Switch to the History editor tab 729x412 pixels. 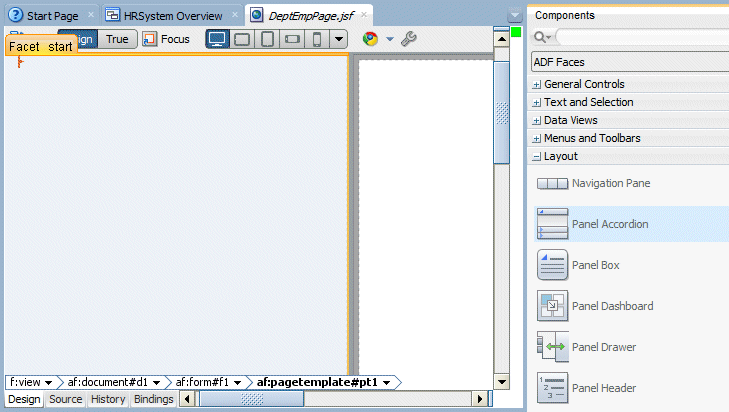(108, 399)
